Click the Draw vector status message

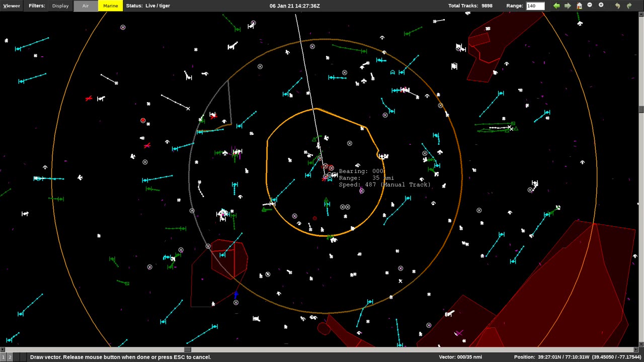coord(120,357)
